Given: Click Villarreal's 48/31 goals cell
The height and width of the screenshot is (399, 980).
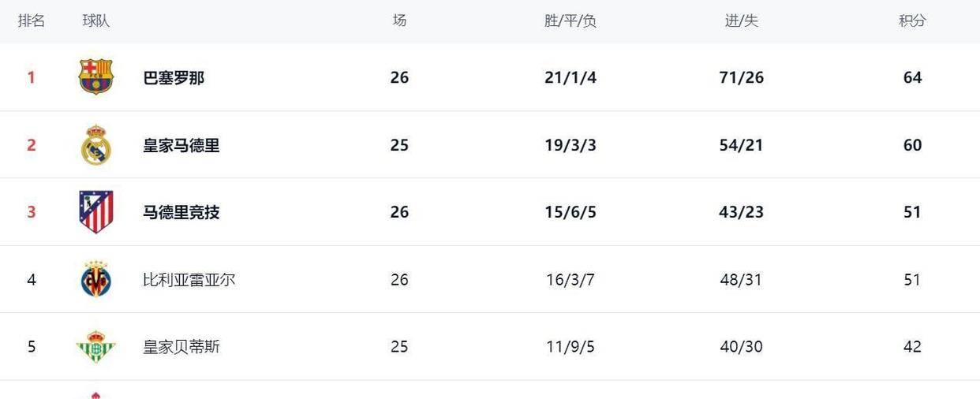Looking at the screenshot, I should tap(742, 280).
